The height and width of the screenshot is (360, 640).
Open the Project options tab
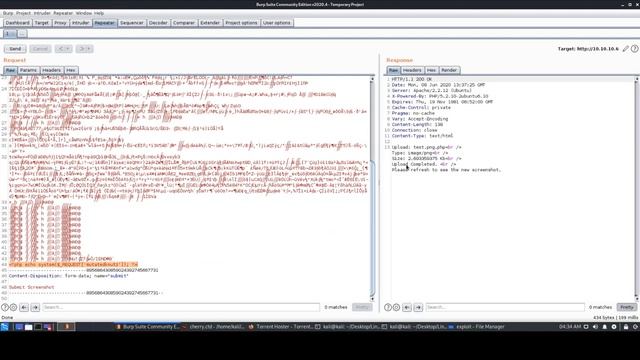[x=242, y=23]
